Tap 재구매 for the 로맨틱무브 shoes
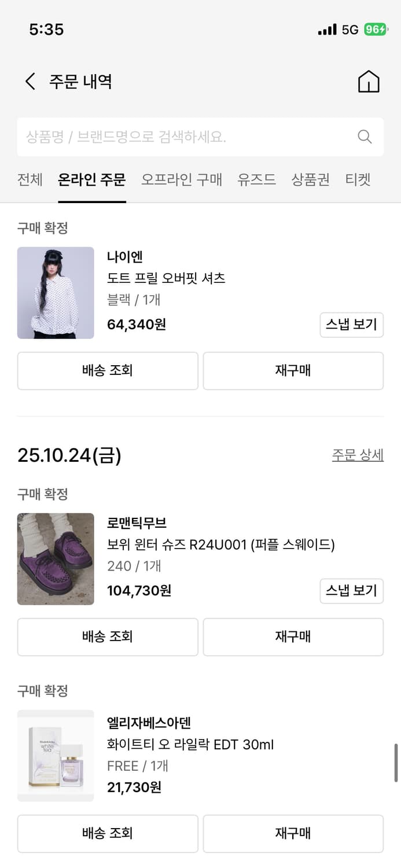401x868 pixels. tap(293, 637)
